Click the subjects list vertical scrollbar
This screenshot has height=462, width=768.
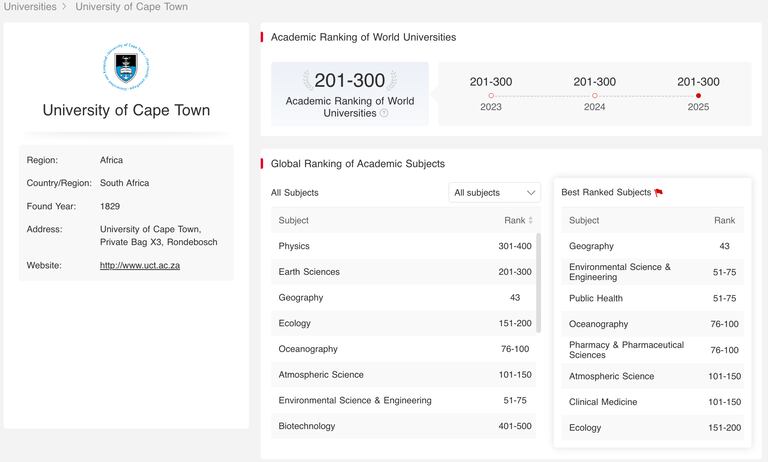pyautogui.click(x=539, y=283)
